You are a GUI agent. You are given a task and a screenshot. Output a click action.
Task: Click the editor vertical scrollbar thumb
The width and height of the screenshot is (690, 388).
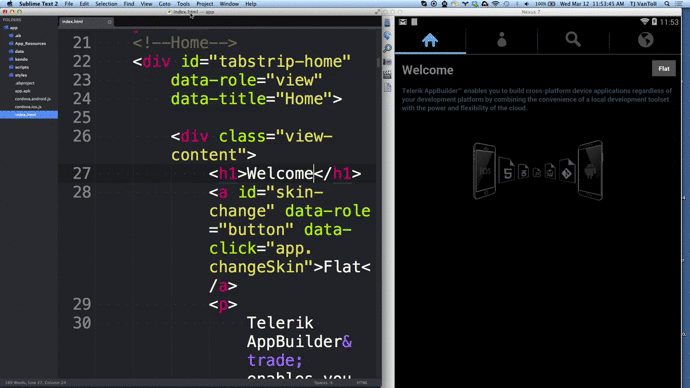click(378, 62)
